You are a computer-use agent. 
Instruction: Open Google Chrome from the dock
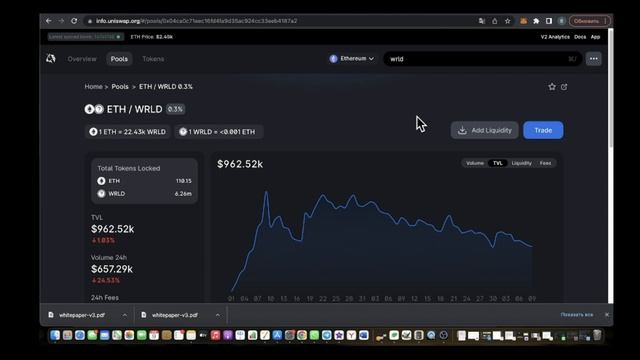302,335
